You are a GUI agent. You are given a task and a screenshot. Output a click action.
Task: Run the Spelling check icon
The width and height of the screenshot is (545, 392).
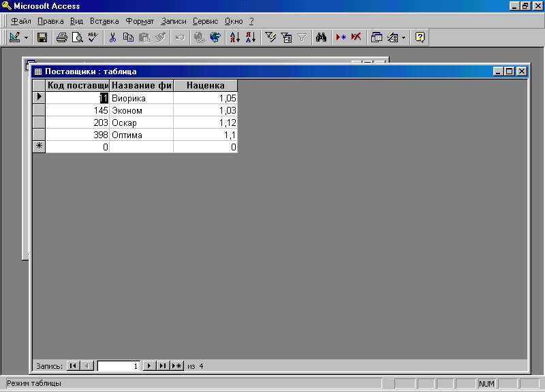(93, 37)
